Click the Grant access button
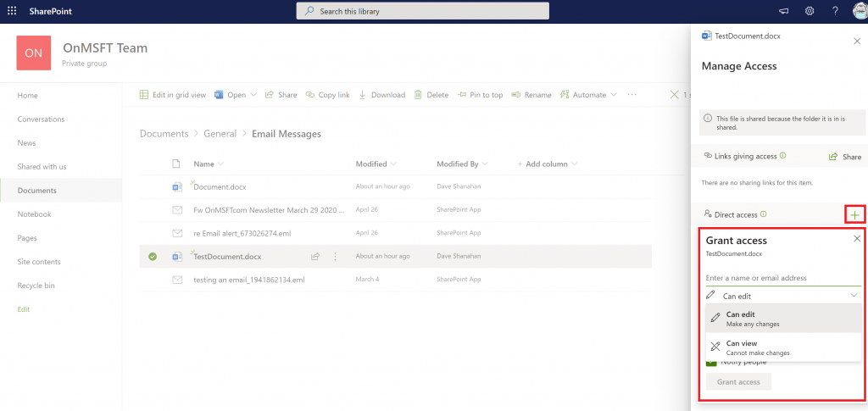The image size is (868, 411). [738, 381]
